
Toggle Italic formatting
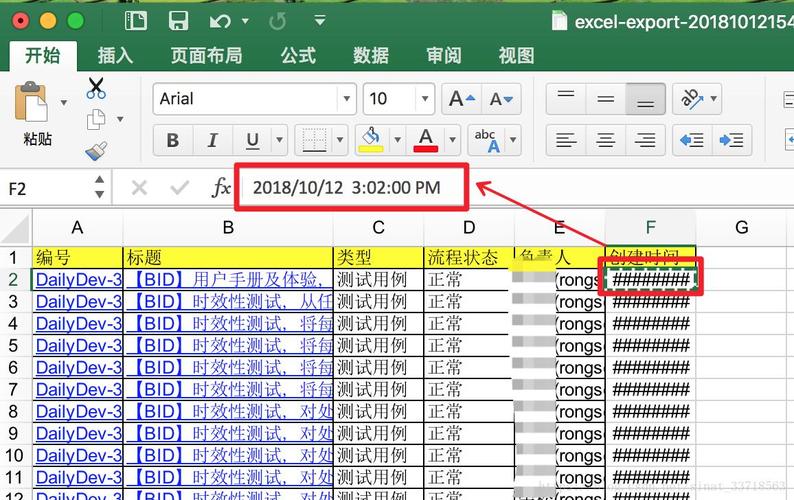(x=213, y=140)
